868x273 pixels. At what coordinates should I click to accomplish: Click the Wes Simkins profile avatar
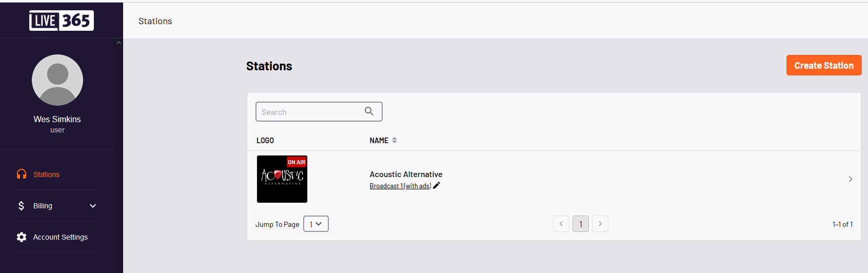[57, 80]
